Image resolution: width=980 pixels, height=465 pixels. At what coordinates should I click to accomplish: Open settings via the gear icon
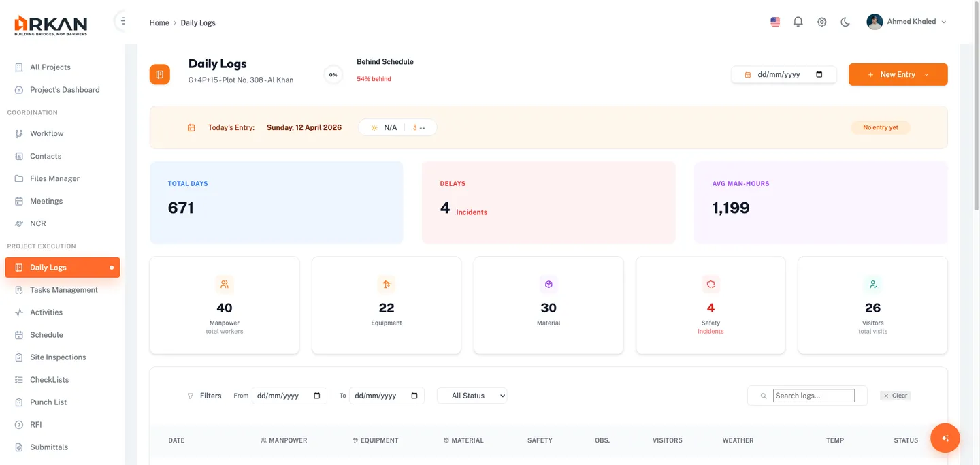click(821, 22)
